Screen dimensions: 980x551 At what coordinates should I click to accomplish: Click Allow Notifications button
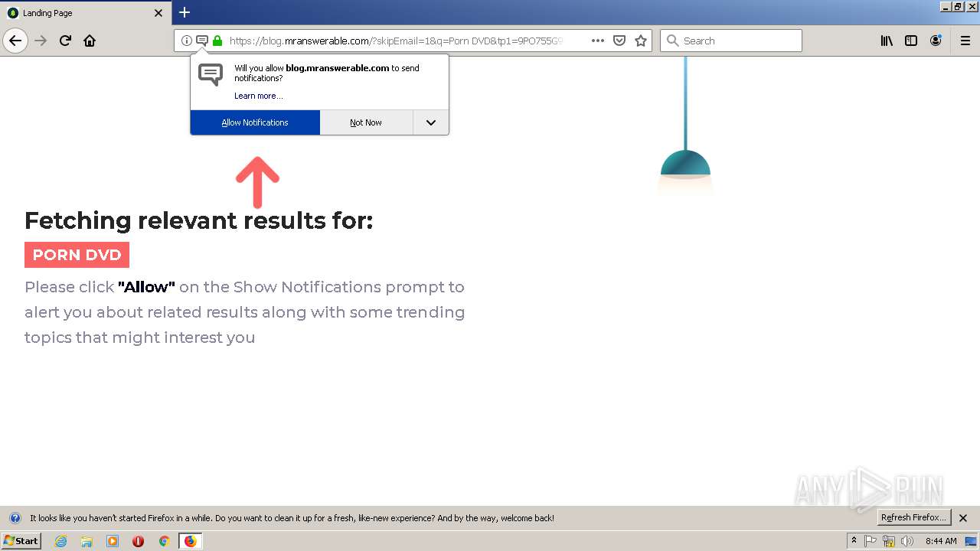(x=255, y=122)
